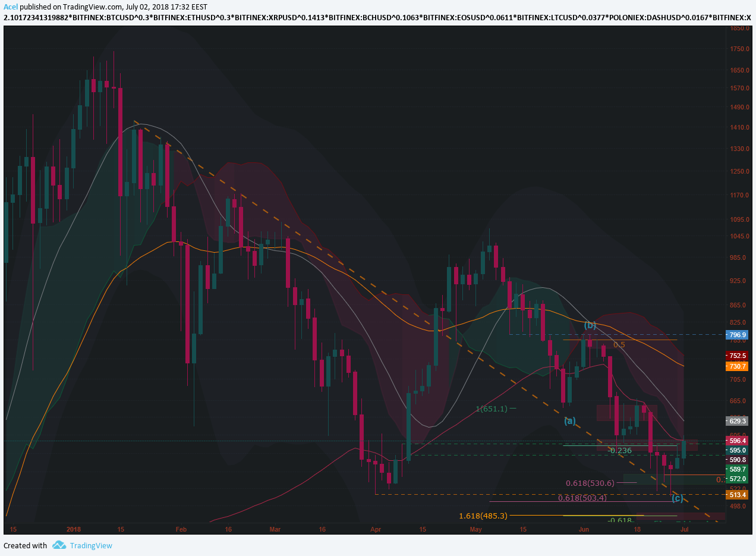
Task: Click the Jun marker on the time axis
Action: 584,529
